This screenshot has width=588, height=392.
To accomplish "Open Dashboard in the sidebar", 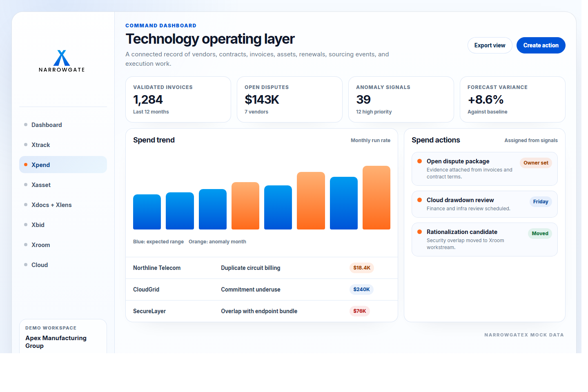I will click(x=63, y=125).
